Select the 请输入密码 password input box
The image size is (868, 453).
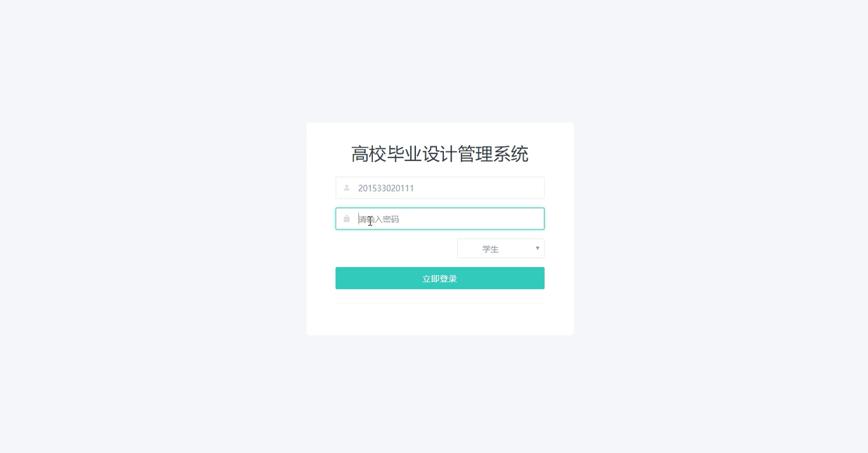[440, 219]
